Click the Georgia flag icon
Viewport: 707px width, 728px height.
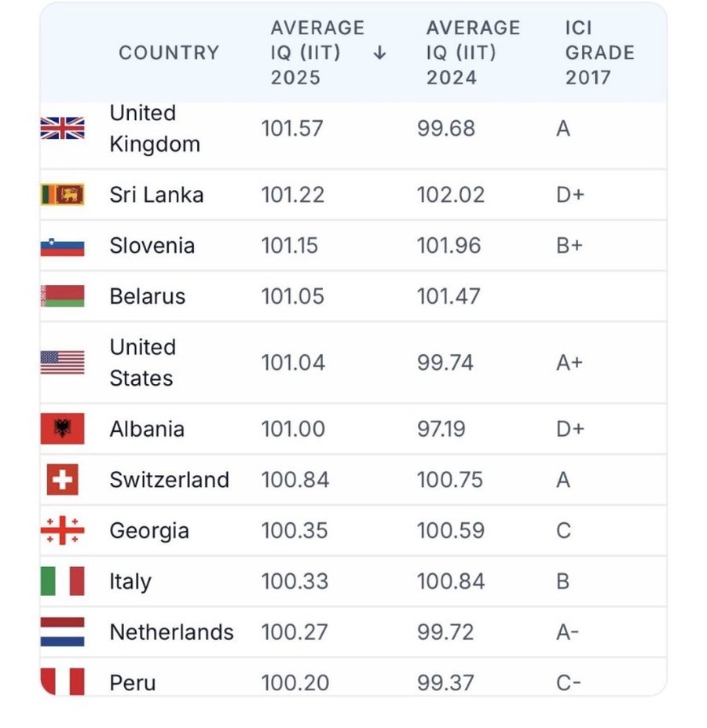pos(62,531)
